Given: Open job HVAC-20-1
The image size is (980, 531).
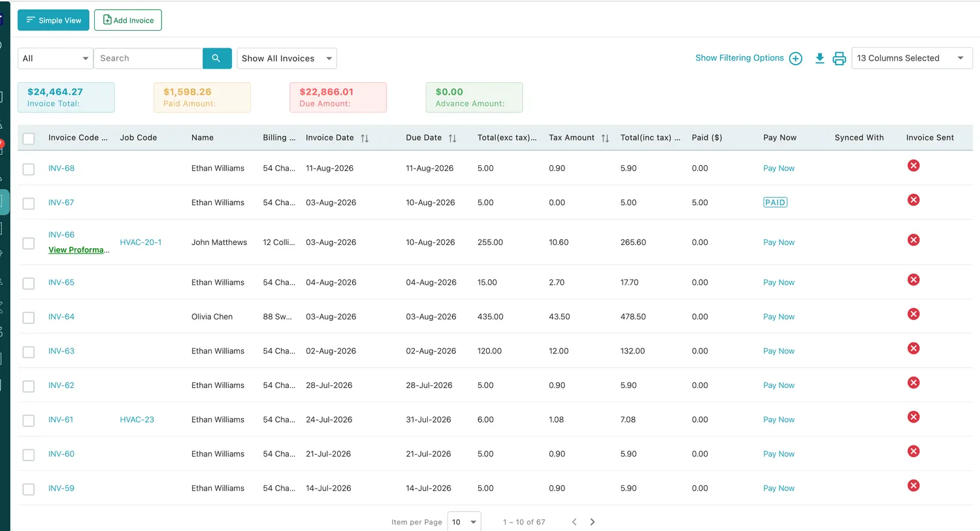Looking at the screenshot, I should point(140,242).
